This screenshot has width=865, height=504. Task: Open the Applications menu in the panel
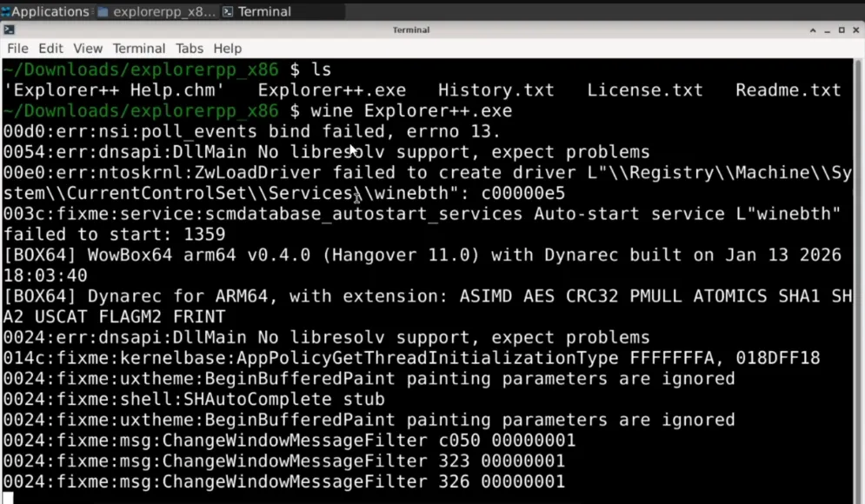point(45,11)
